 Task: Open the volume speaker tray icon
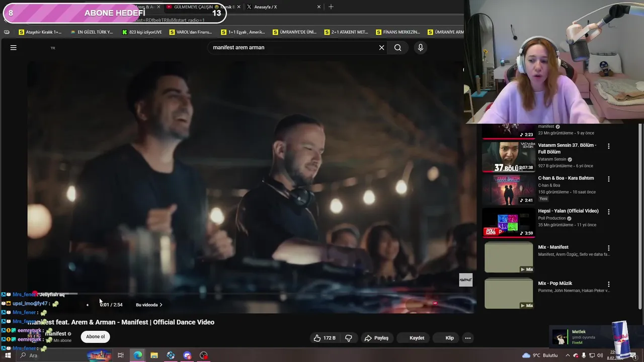(x=600, y=355)
